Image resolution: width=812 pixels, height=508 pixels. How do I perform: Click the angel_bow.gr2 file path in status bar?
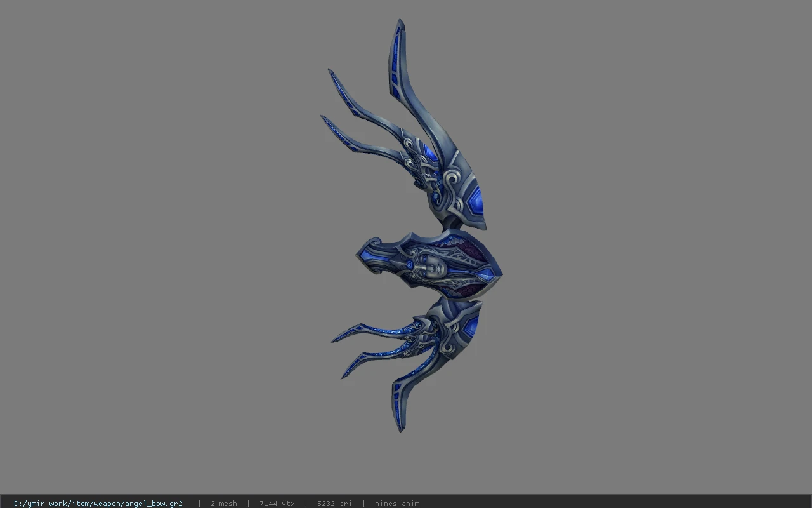98,504
